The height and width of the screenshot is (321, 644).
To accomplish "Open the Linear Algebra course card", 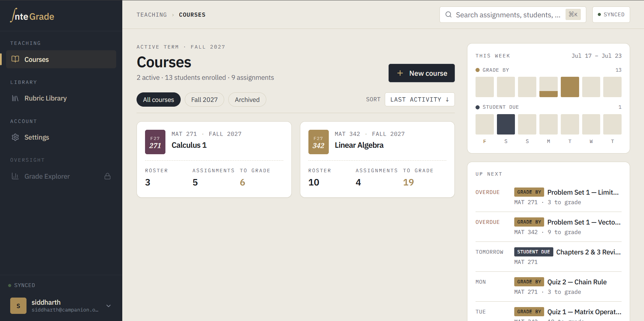I will point(377,159).
